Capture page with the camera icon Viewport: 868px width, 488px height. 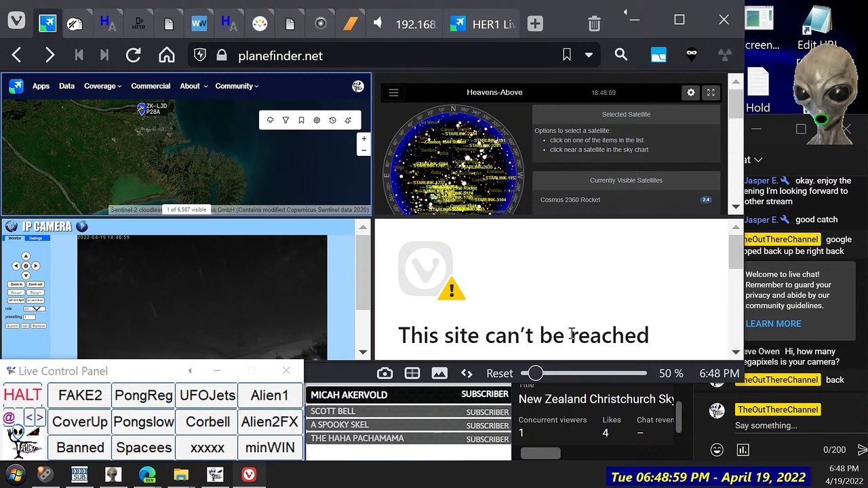pos(384,373)
